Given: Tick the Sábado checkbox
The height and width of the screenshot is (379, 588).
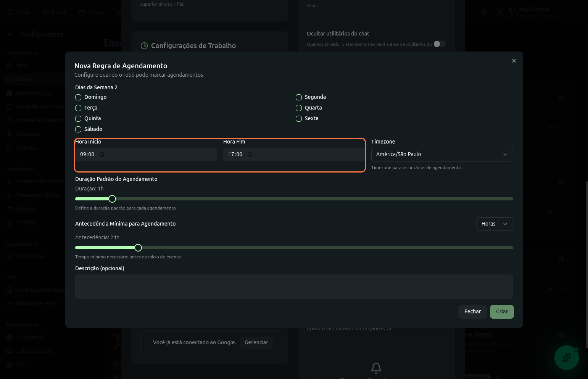Looking at the screenshot, I should click(78, 129).
